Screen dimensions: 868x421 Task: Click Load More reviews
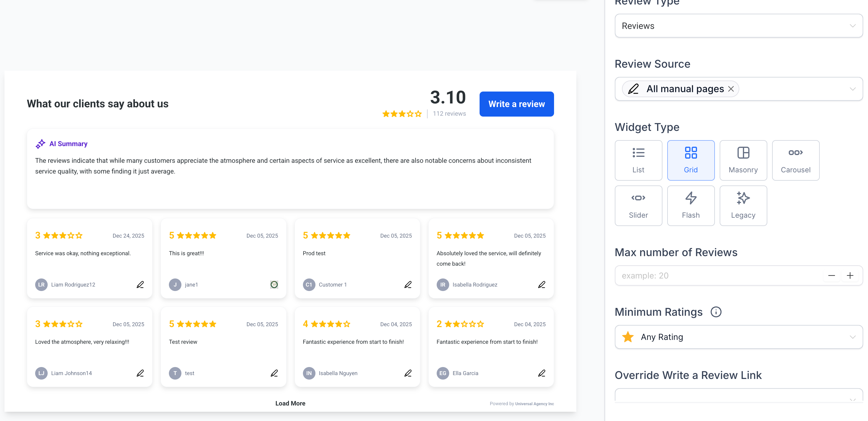tap(290, 403)
